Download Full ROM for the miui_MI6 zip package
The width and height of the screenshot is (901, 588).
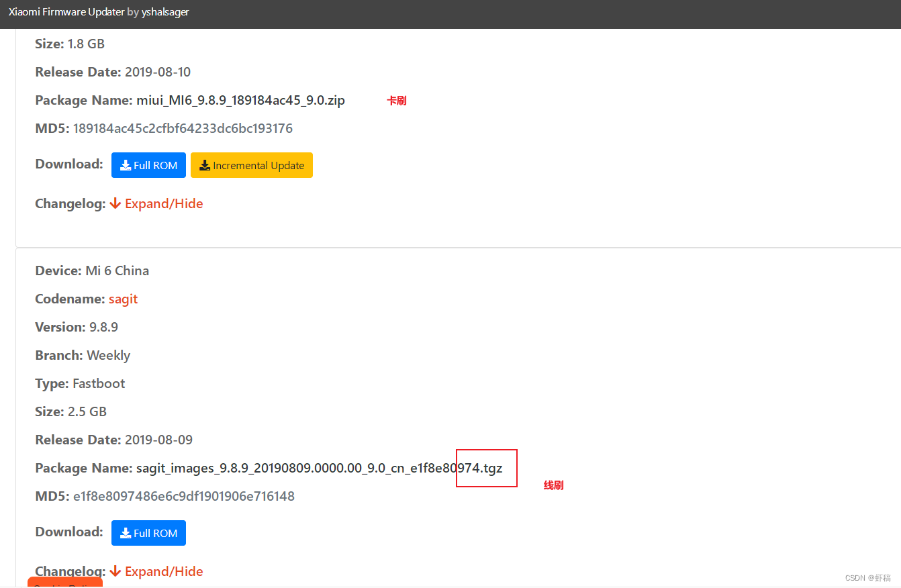click(x=148, y=165)
